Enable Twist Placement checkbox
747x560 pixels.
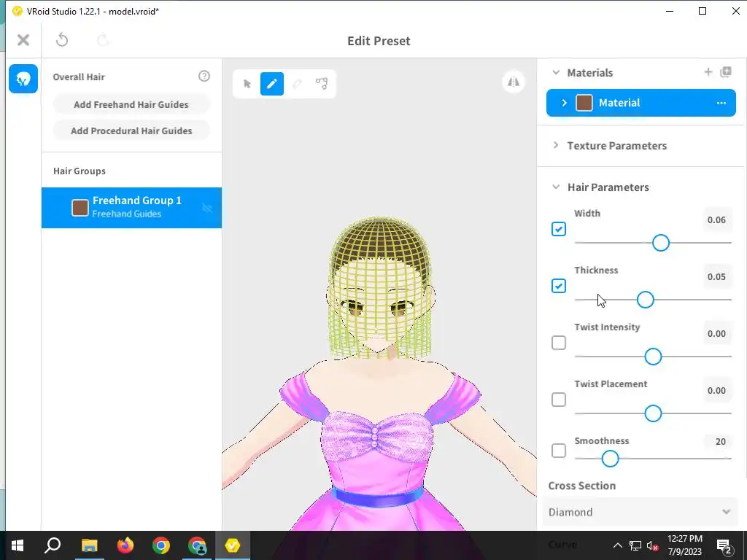click(558, 399)
